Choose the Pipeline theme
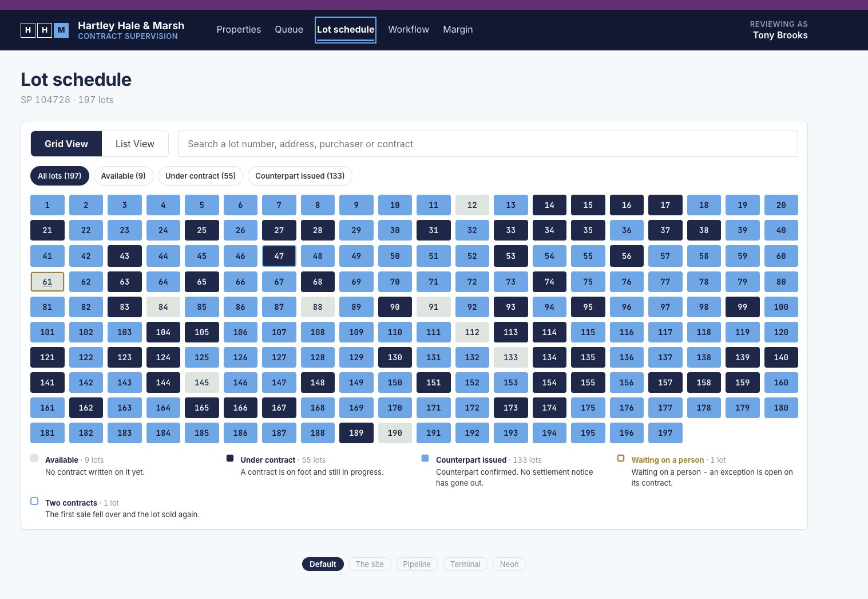The image size is (868, 599). click(417, 564)
